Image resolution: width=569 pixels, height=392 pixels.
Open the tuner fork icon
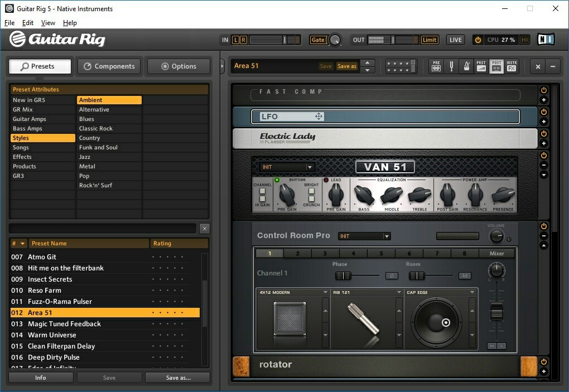click(451, 66)
